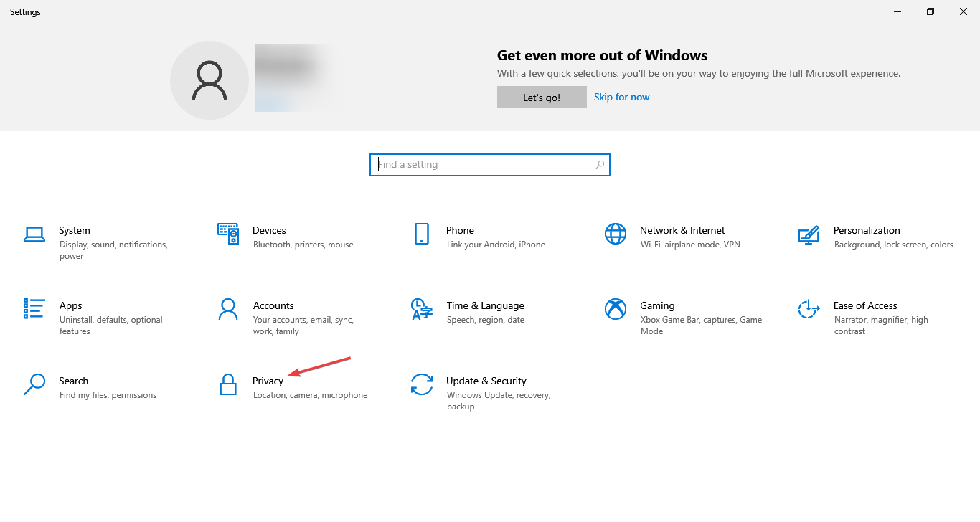980x522 pixels.
Task: Open the Apps list icon
Action: click(x=34, y=309)
